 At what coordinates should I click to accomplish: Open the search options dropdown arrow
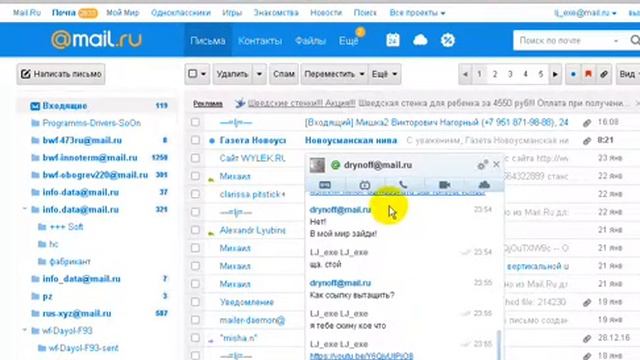pos(616,41)
